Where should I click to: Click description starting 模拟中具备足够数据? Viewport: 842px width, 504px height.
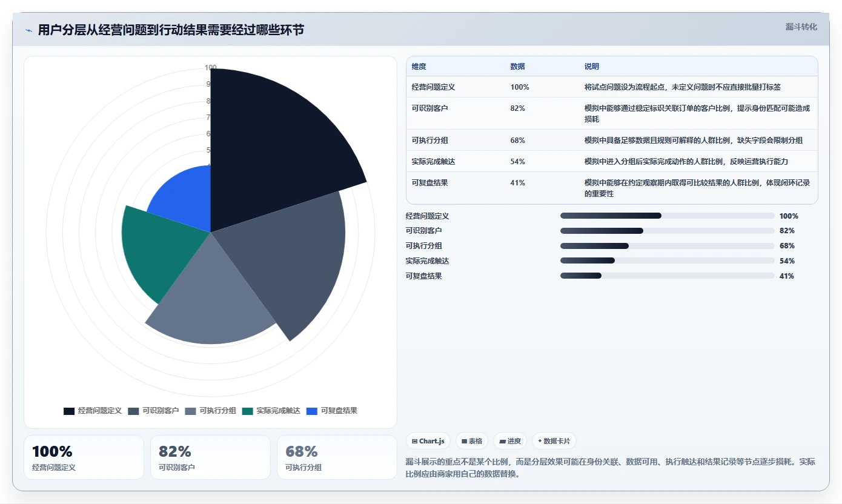(x=694, y=141)
